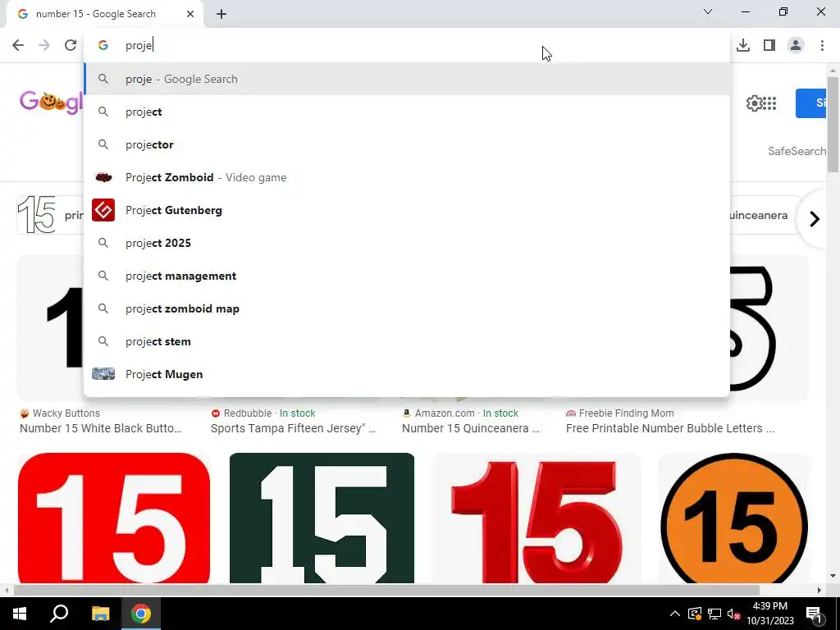Select the 'number 15 - Google Search' tab
The width and height of the screenshot is (840, 630).
104,14
